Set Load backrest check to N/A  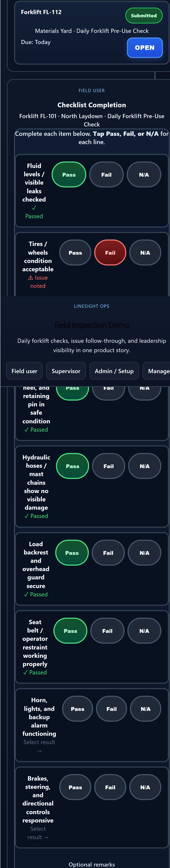(144, 553)
